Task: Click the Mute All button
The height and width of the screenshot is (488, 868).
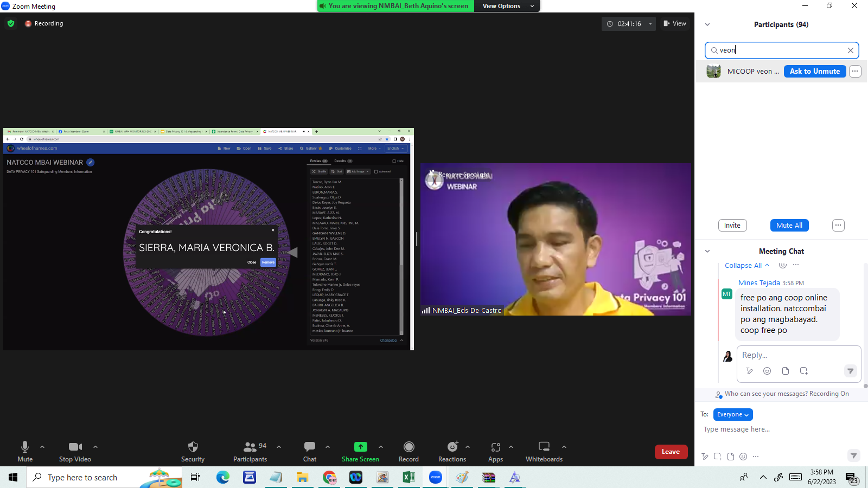Action: point(789,225)
